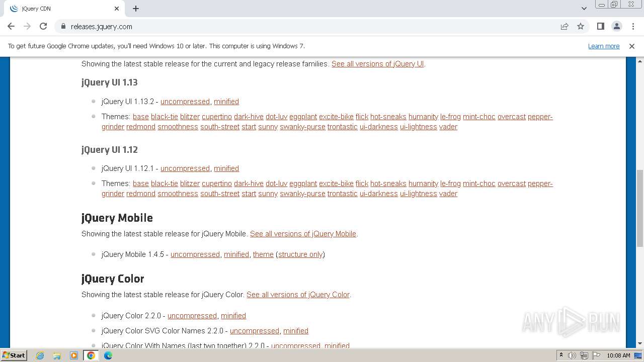Open dark-hive theme under jQuery UI 1.12

tap(249, 184)
